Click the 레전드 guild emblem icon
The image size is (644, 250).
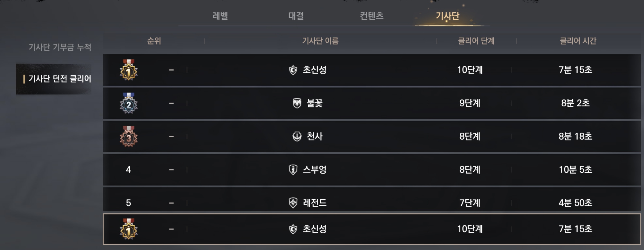pos(293,203)
